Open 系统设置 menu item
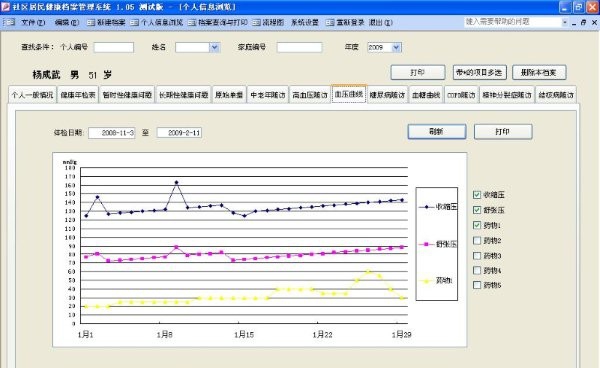The image size is (600, 368). (305, 23)
